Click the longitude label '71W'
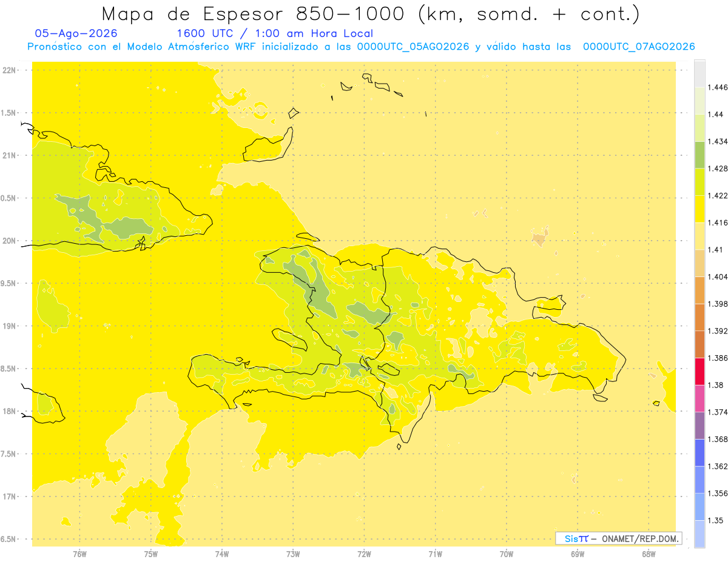Viewport: 728px width, 562px height. (435, 553)
